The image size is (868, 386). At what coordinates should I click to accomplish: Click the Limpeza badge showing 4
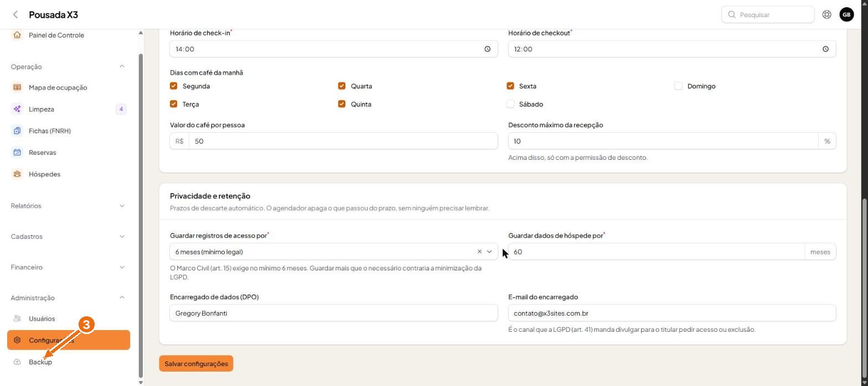tap(121, 109)
